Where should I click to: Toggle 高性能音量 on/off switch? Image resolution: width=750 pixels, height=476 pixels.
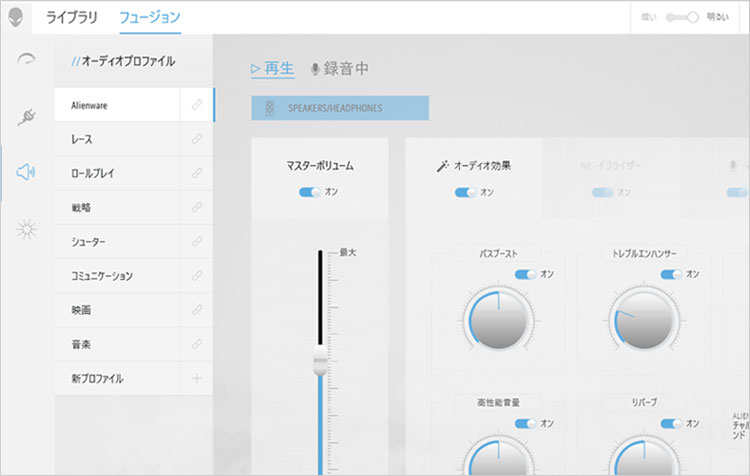[525, 423]
